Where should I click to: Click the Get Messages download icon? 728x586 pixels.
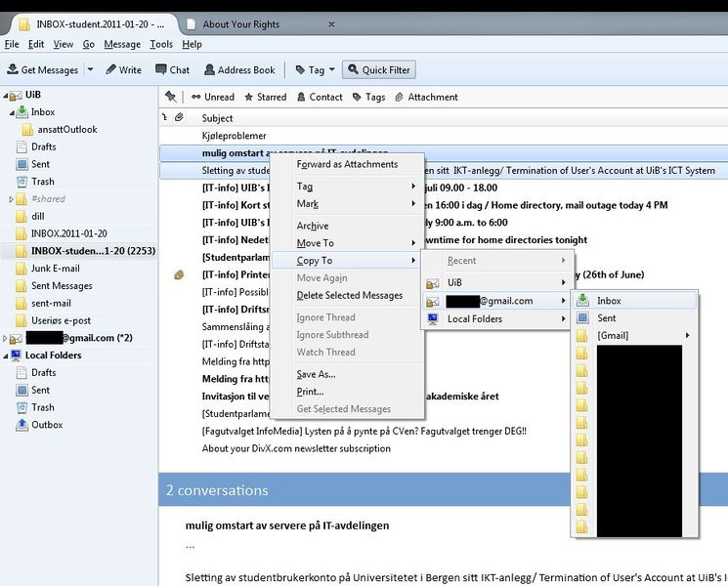pyautogui.click(x=12, y=69)
